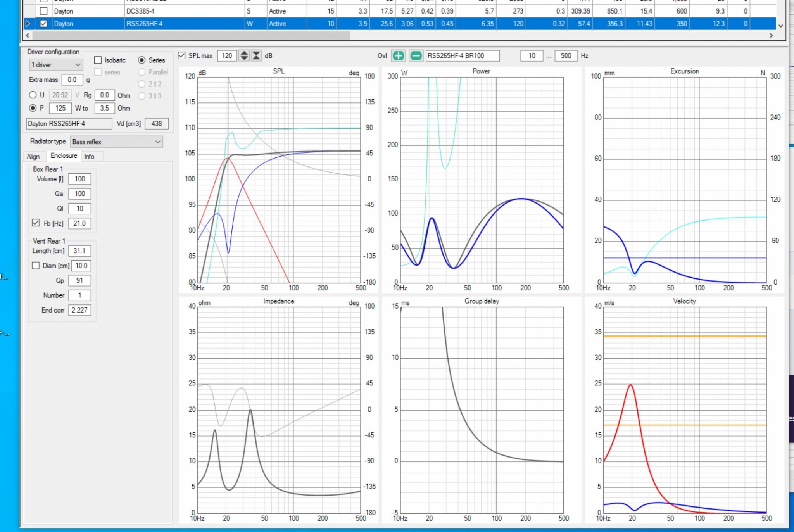Click the Qp value field
The width and height of the screenshot is (794, 532).
[80, 280]
